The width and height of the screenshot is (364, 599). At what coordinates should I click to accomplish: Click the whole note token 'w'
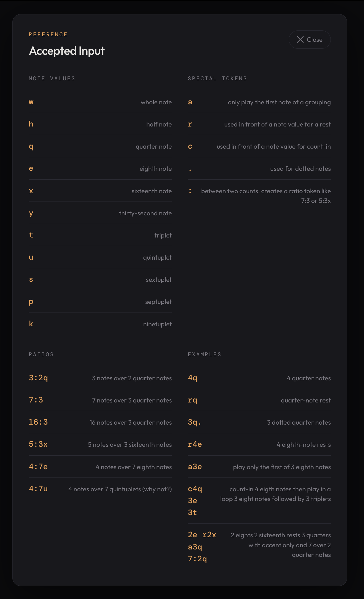(x=31, y=102)
